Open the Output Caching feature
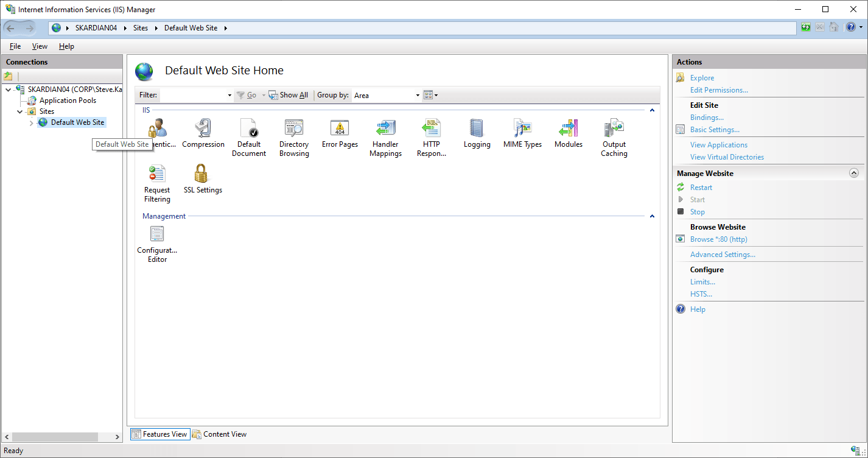Viewport: 868px width, 458px height. 614,138
